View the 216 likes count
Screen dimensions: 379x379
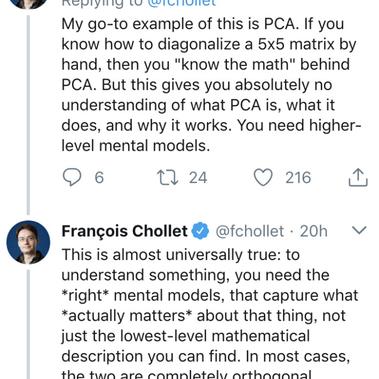[x=298, y=177]
